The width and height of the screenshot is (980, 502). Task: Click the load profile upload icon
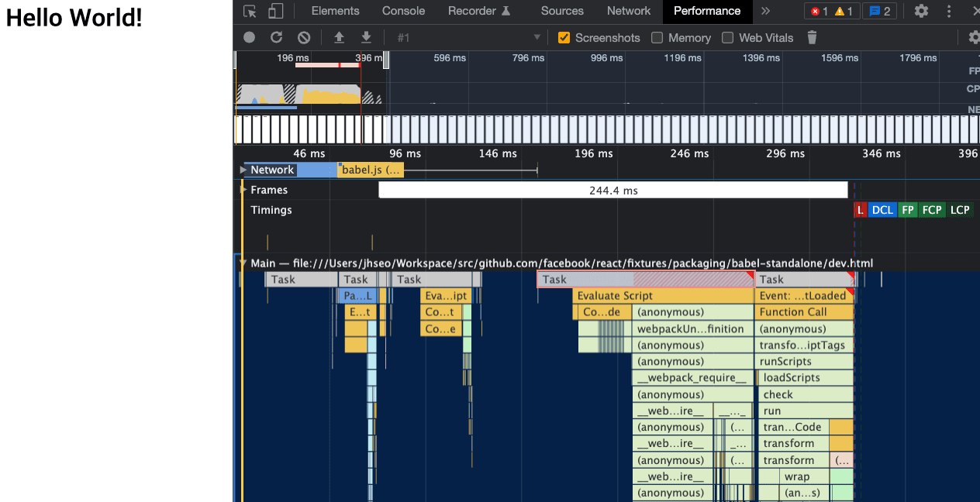pyautogui.click(x=339, y=37)
